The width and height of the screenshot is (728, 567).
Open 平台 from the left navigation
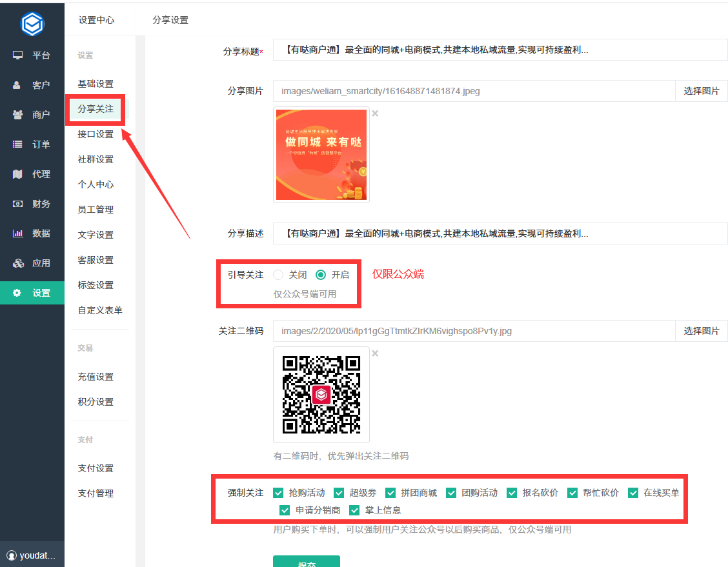[32, 55]
